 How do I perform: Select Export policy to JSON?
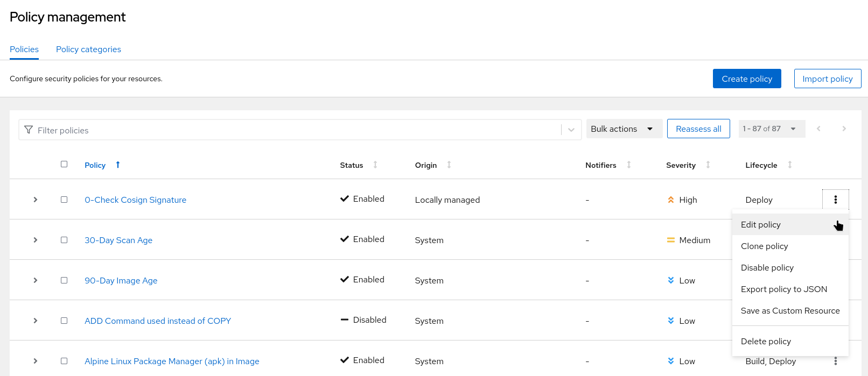pyautogui.click(x=783, y=289)
